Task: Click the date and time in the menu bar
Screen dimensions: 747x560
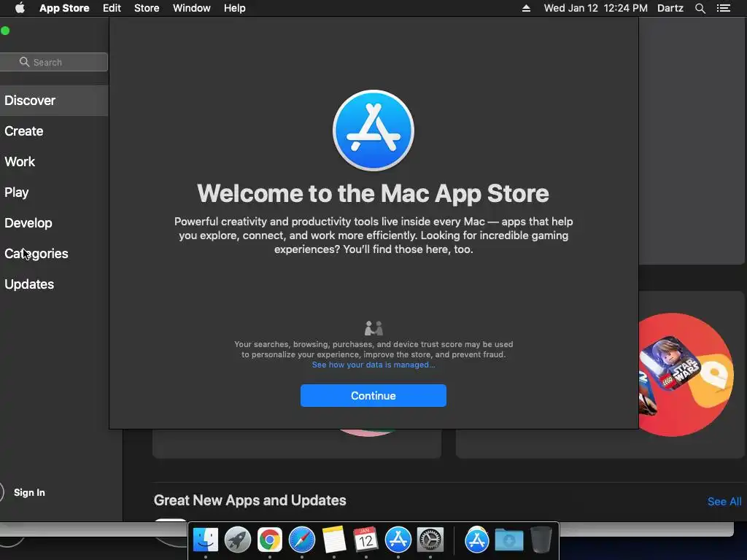Action: 595,8
